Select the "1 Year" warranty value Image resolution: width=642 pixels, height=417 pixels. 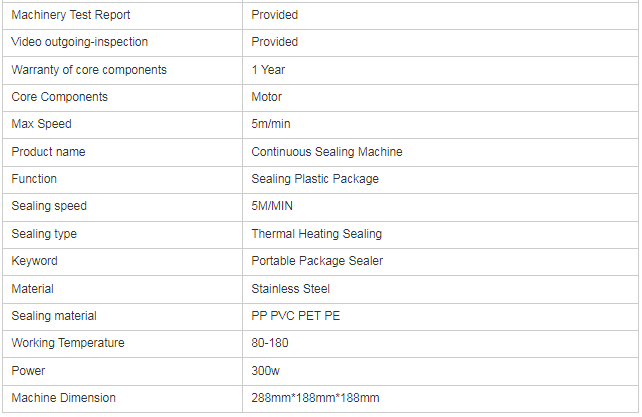click(269, 70)
